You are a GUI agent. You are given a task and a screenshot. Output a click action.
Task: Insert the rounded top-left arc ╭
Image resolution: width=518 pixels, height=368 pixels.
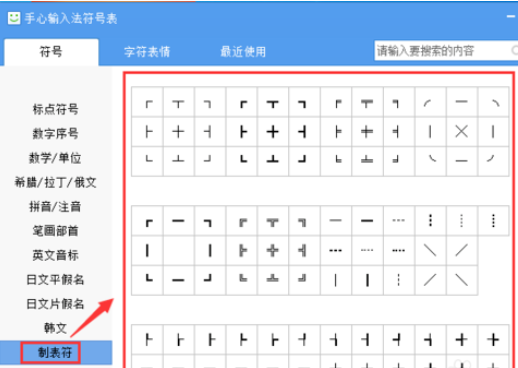click(431, 102)
